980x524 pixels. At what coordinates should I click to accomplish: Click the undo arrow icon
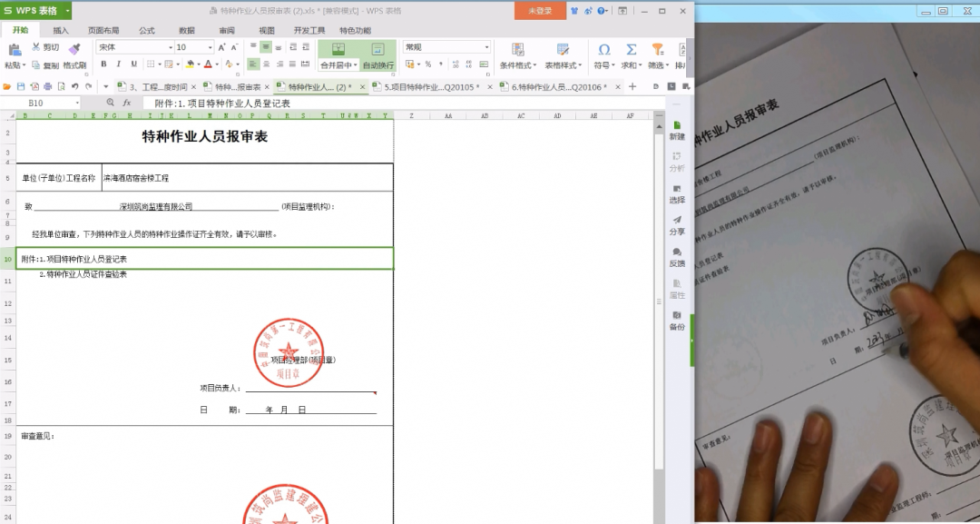pyautogui.click(x=75, y=86)
